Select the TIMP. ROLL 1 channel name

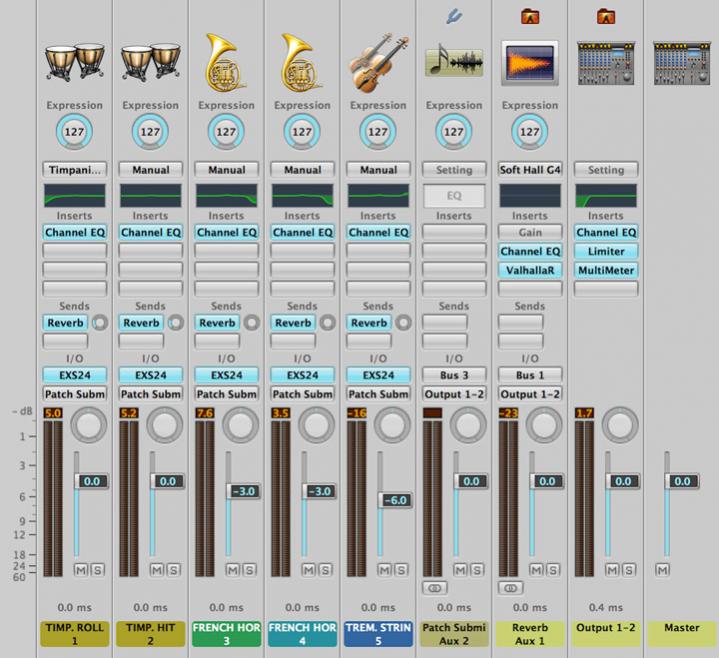tap(75, 634)
